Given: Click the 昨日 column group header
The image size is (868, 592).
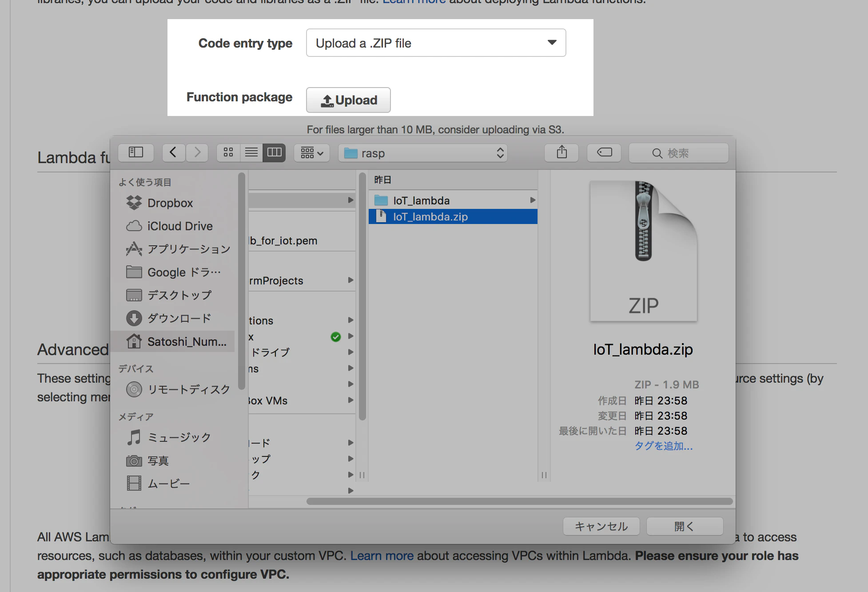Looking at the screenshot, I should [x=453, y=180].
